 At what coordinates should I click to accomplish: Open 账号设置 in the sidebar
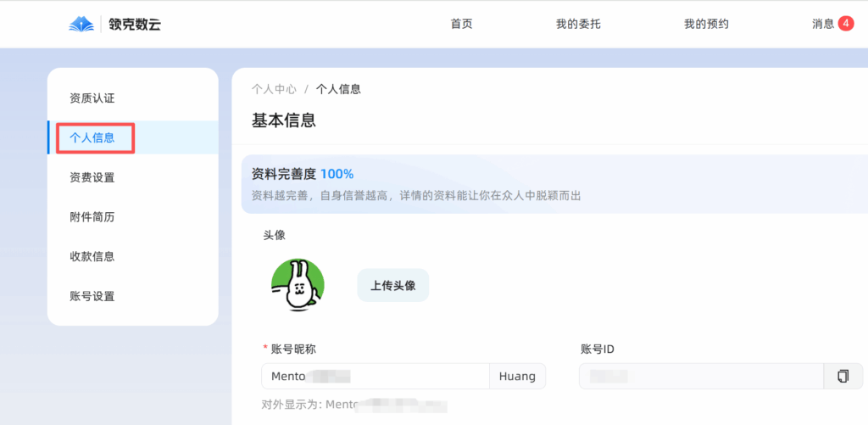[x=92, y=296]
